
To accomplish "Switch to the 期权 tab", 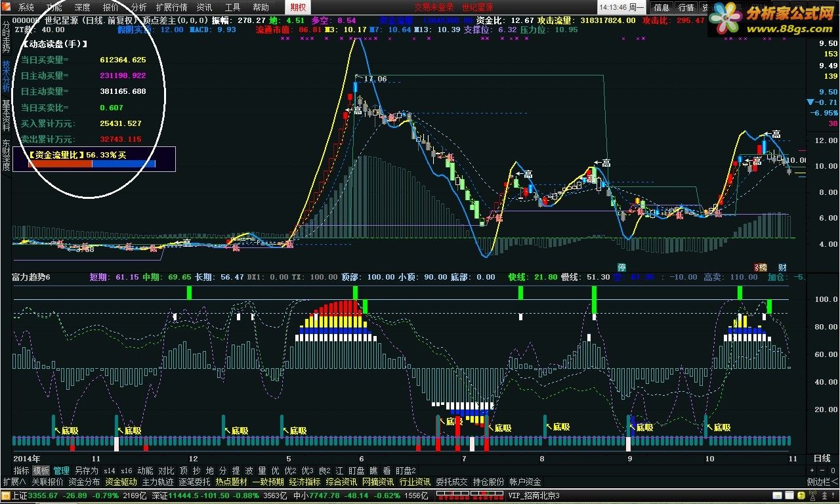I will click(298, 7).
